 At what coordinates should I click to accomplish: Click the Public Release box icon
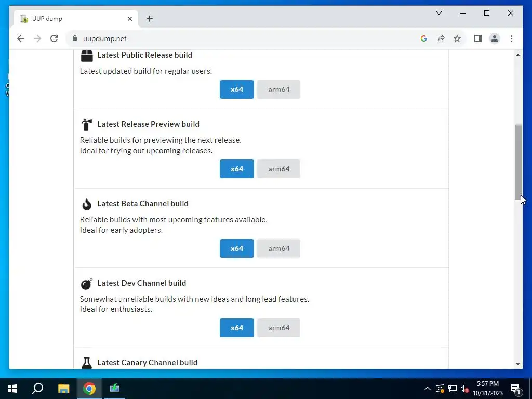(87, 56)
